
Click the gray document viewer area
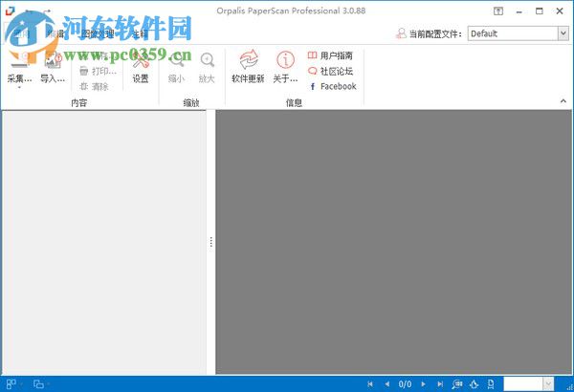tap(393, 242)
